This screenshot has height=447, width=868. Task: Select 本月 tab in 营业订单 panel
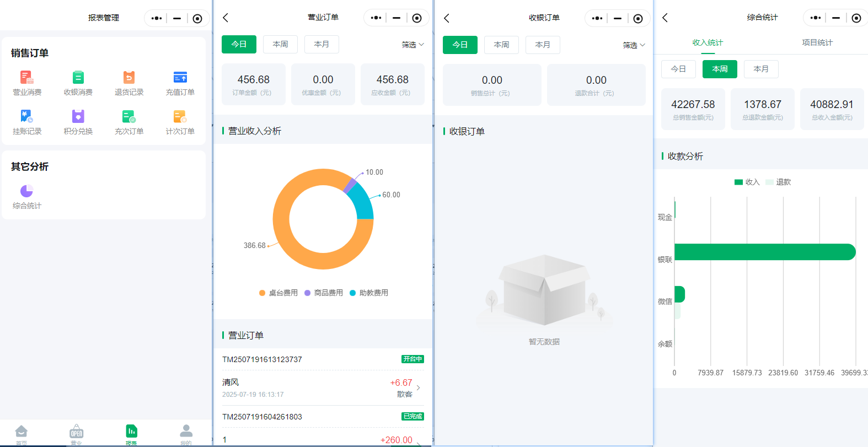pyautogui.click(x=322, y=44)
